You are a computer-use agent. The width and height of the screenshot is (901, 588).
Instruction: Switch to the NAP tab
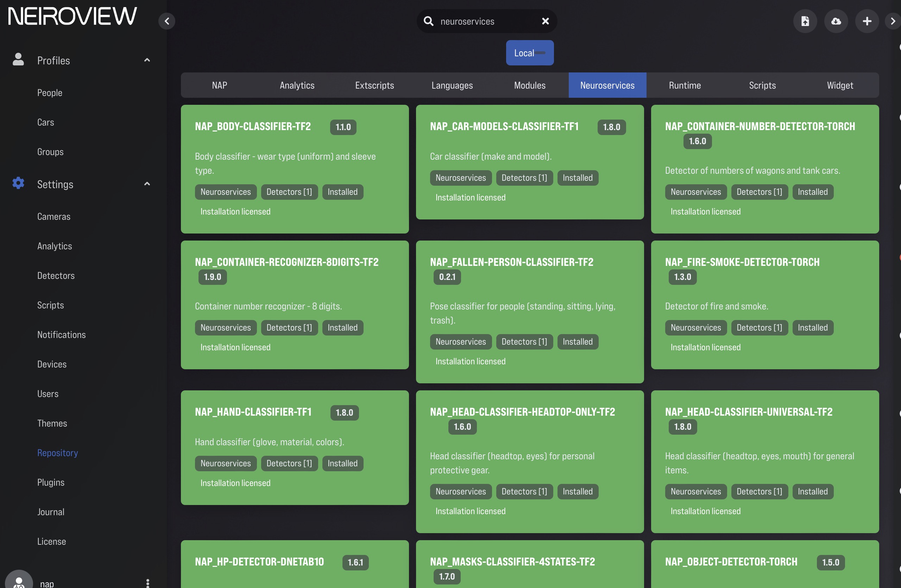pos(220,85)
